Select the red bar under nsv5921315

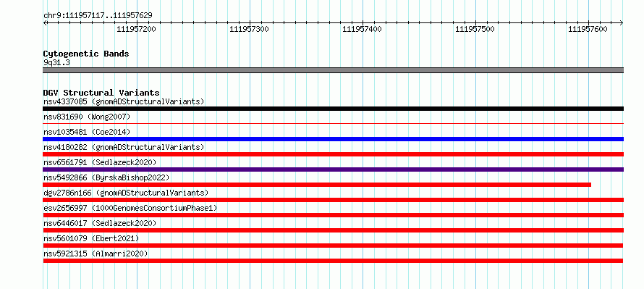tap(333, 261)
